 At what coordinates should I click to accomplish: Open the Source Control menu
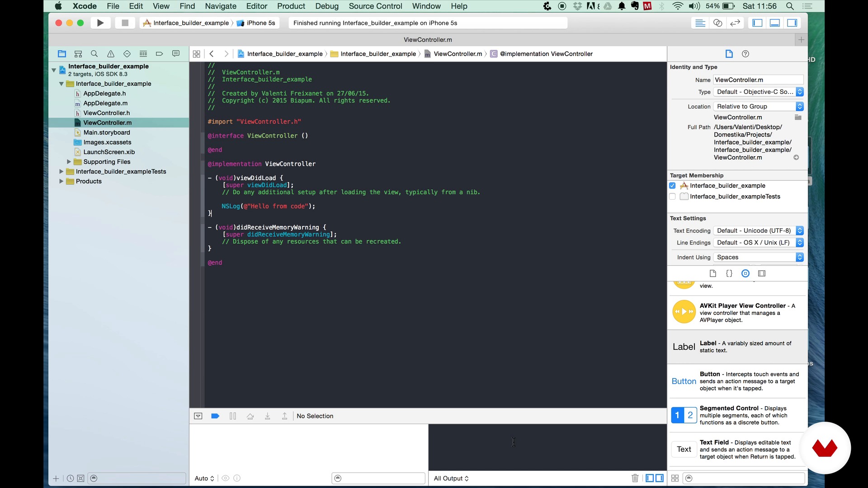[375, 6]
